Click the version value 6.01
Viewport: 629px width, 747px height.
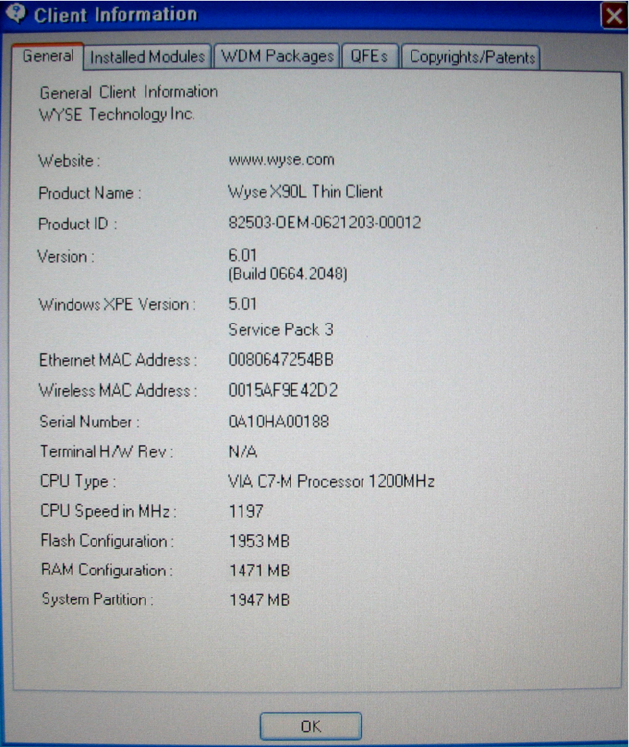(242, 255)
